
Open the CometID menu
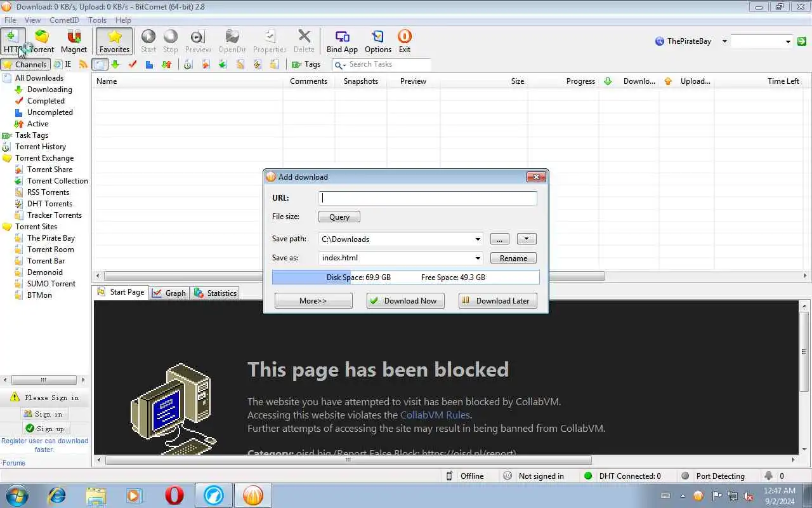64,20
